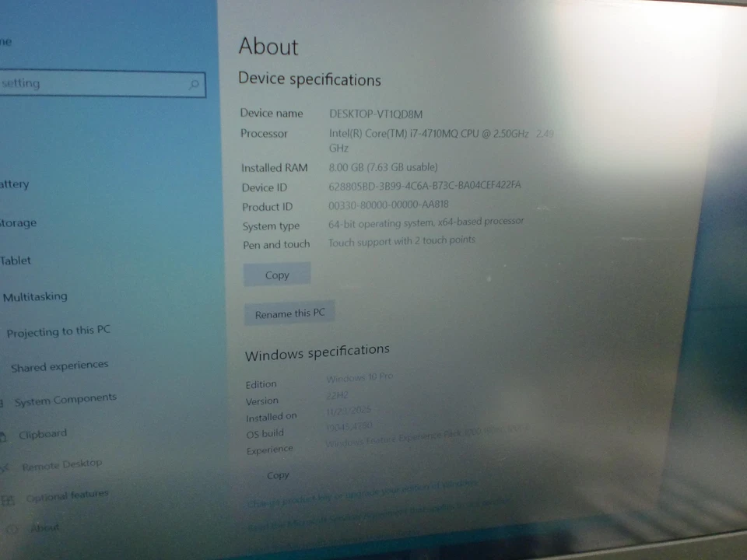
Task: Select the Windows 10 Pro edition text
Action: (359, 377)
